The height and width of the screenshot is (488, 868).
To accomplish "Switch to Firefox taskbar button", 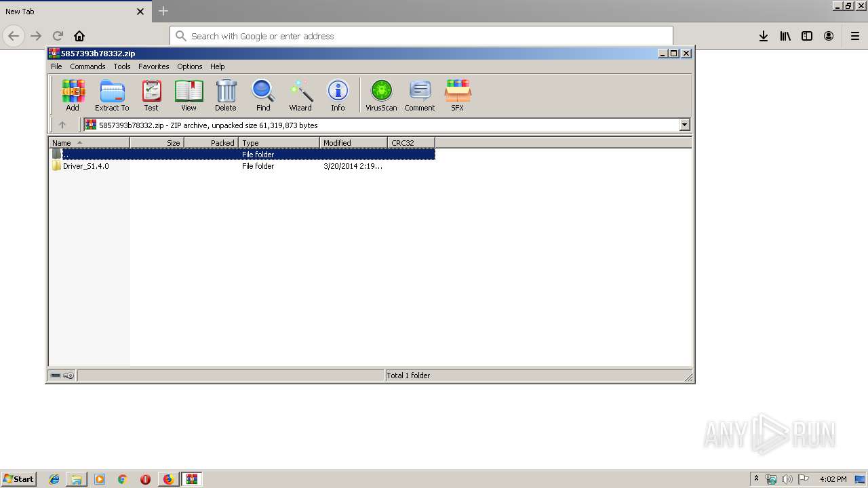I will 168,479.
